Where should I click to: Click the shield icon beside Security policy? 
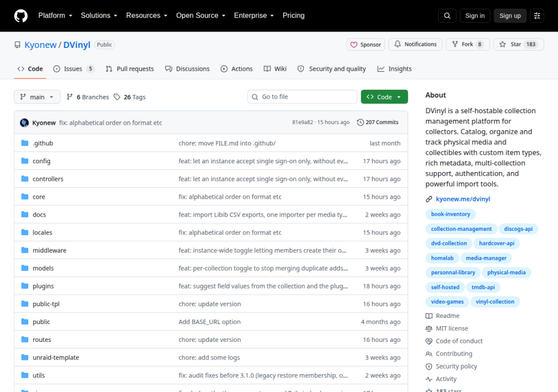(429, 366)
